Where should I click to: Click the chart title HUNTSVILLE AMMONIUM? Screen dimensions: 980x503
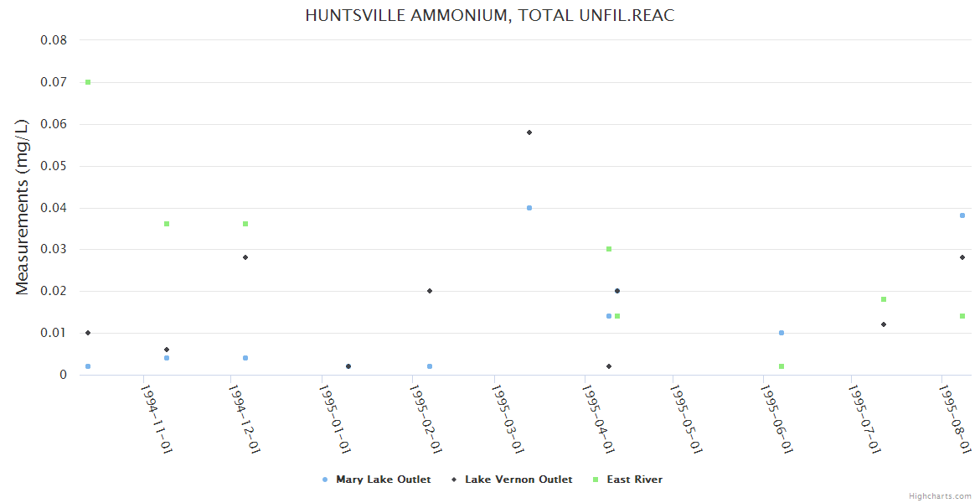489,16
